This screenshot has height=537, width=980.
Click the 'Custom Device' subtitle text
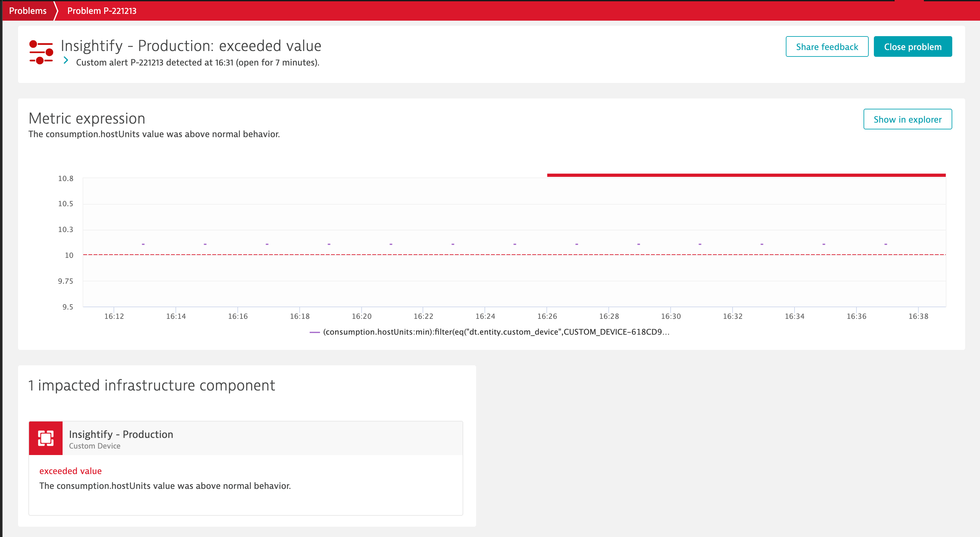[94, 446]
